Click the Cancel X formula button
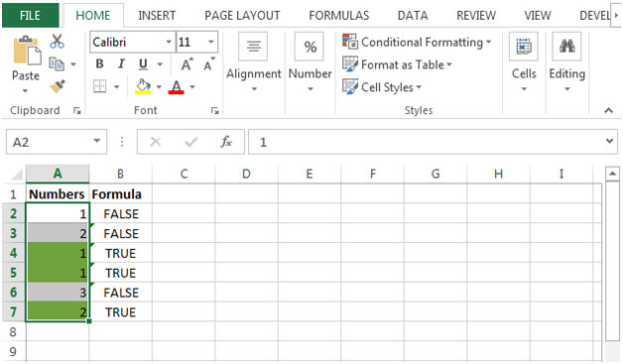623x364 pixels. coord(156,142)
